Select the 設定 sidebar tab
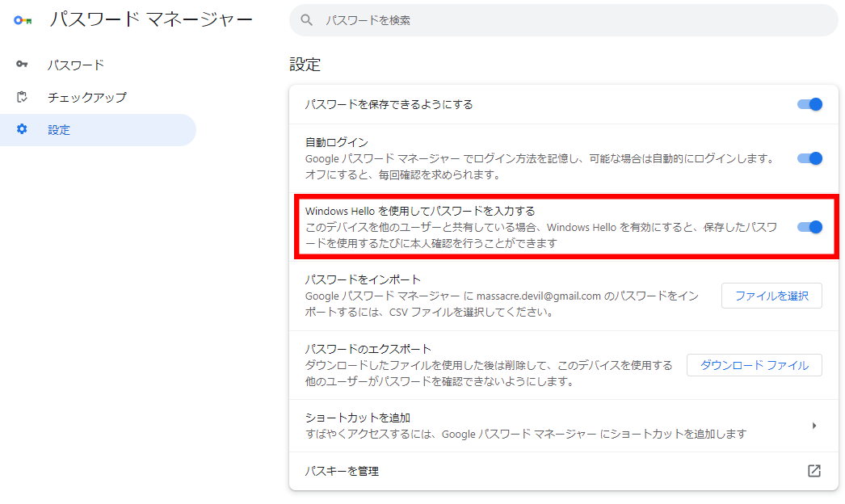 tap(59, 129)
